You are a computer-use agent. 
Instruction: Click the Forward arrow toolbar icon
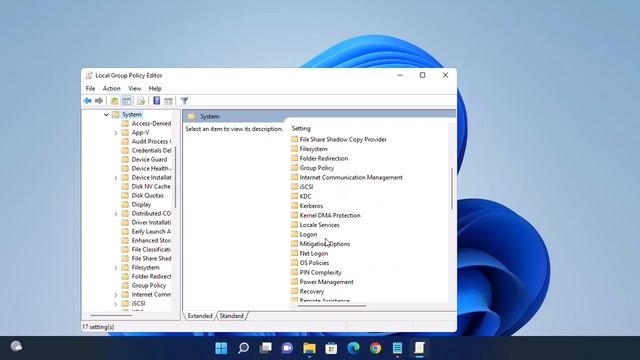[x=99, y=101]
